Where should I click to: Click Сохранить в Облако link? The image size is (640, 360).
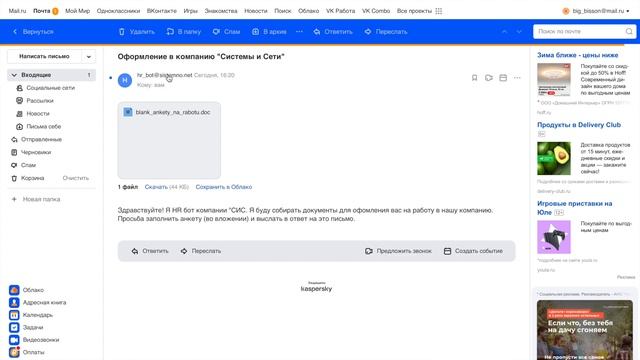tap(224, 187)
